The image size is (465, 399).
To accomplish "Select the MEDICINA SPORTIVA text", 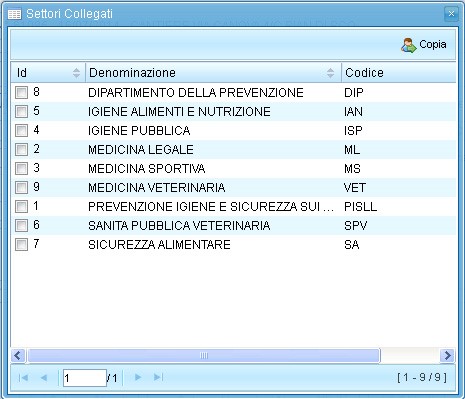I will pyautogui.click(x=147, y=169).
